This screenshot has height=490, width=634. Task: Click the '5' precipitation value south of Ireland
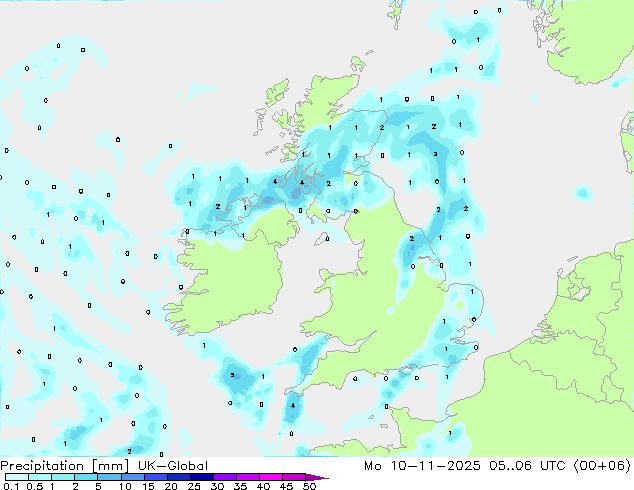coord(232,375)
